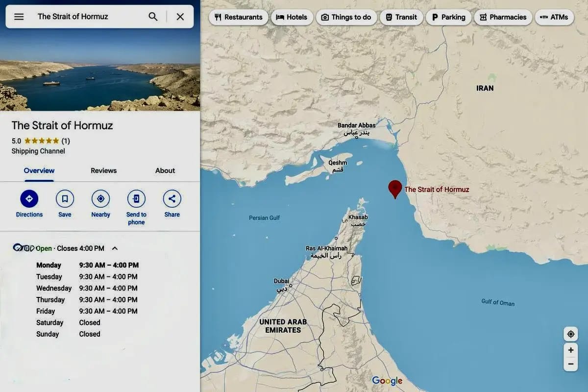
Task: Click Saturday Closed row
Action: coord(68,322)
